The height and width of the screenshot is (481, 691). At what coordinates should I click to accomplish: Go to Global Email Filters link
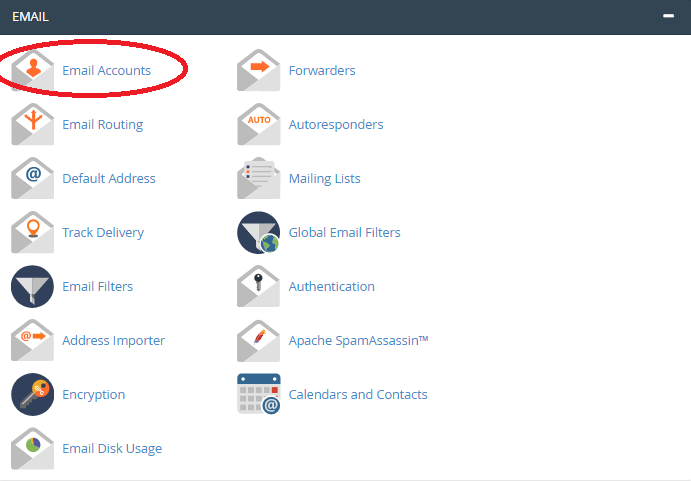pos(345,233)
